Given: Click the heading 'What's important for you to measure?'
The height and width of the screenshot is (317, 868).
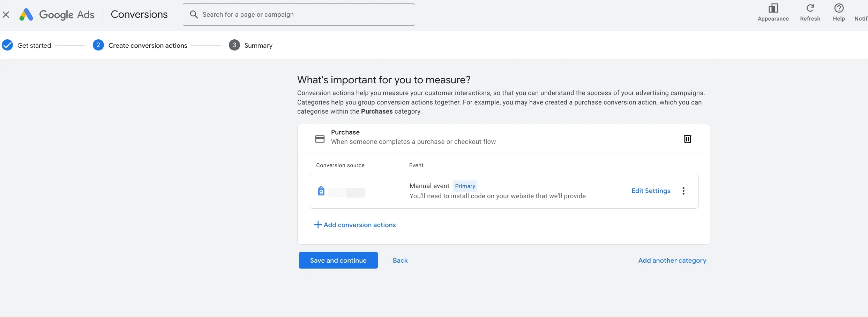Looking at the screenshot, I should [384, 80].
